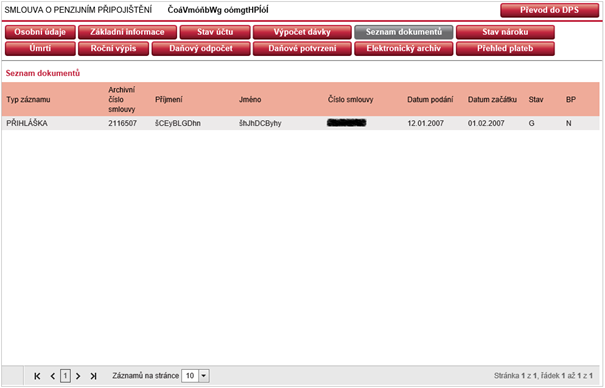Open Výpočet dávky section

(302, 32)
